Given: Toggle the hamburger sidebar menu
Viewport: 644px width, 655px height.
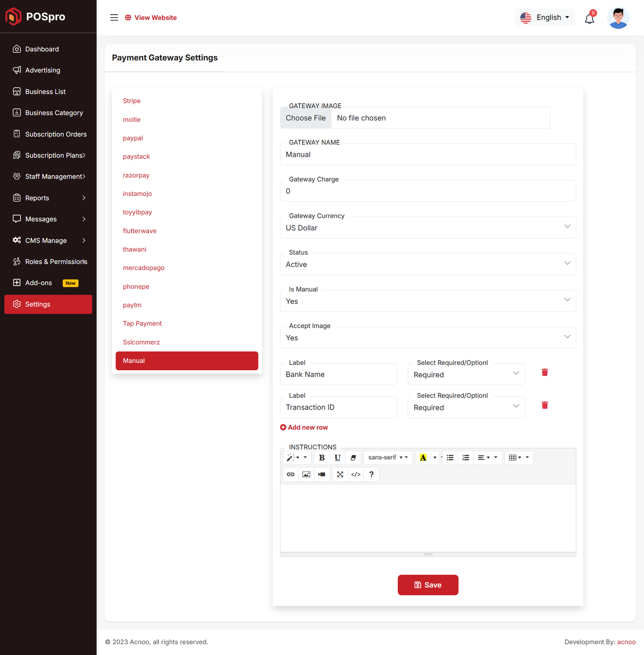Looking at the screenshot, I should 114,18.
